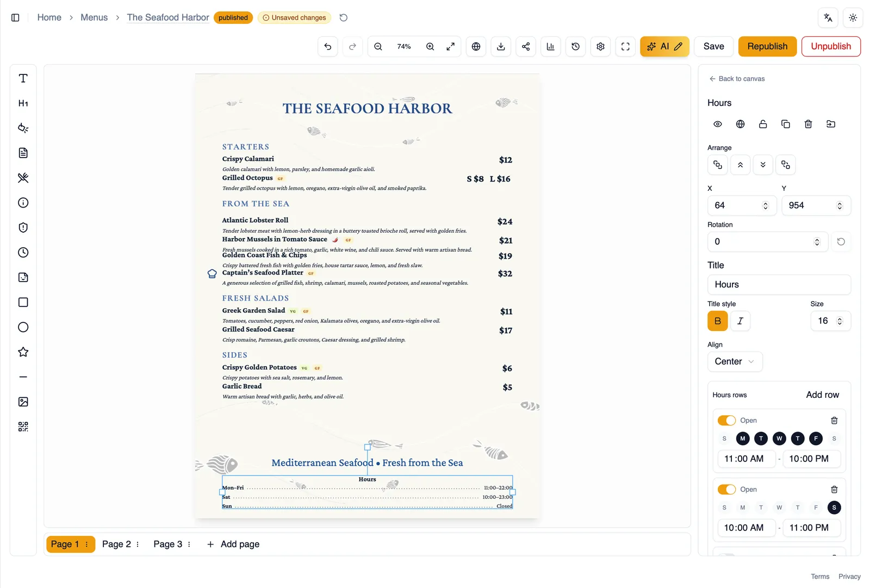
Task: Toggle Bold title style
Action: click(x=718, y=321)
